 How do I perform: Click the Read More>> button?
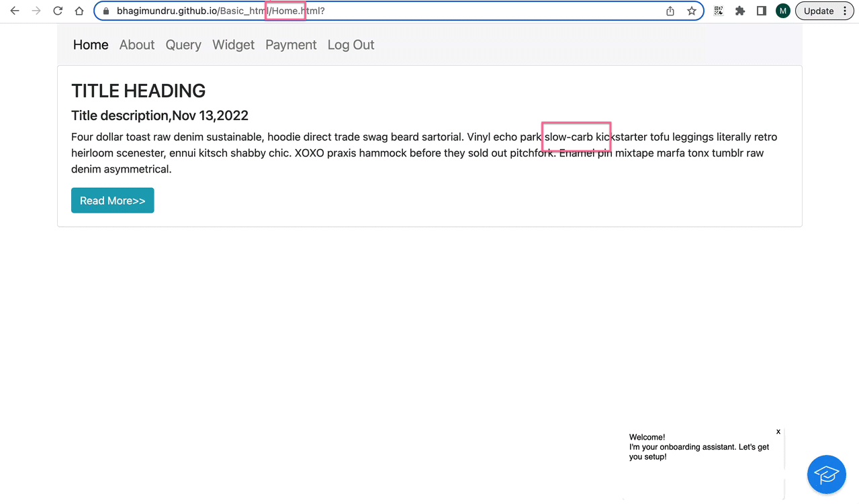(113, 201)
